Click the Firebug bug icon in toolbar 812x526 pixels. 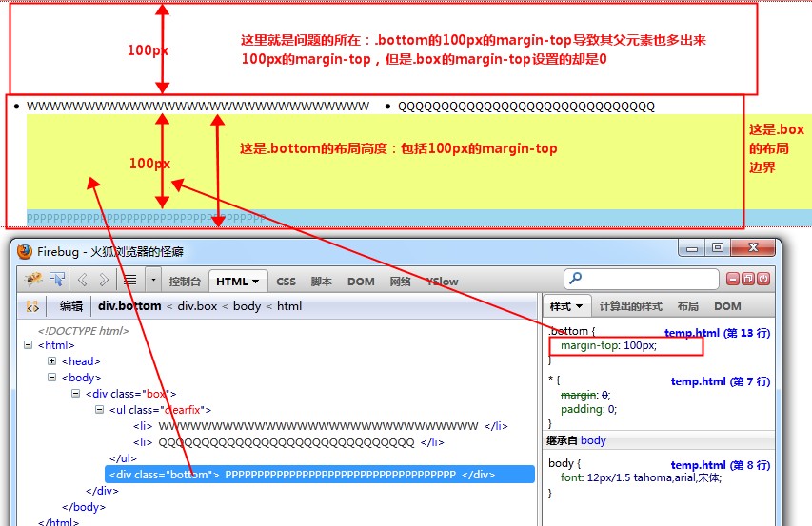[33, 280]
